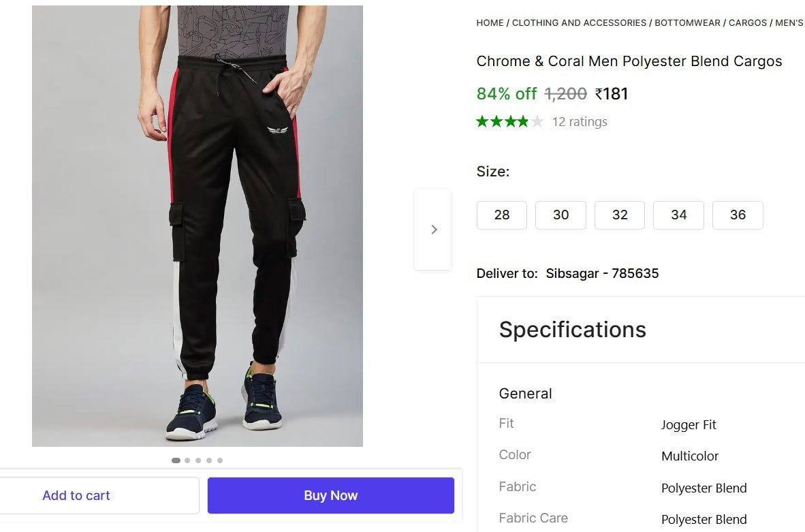Open BOTTOMWEAR breadcrumb category
Viewport: 805px width, 532px height.
[x=687, y=22]
